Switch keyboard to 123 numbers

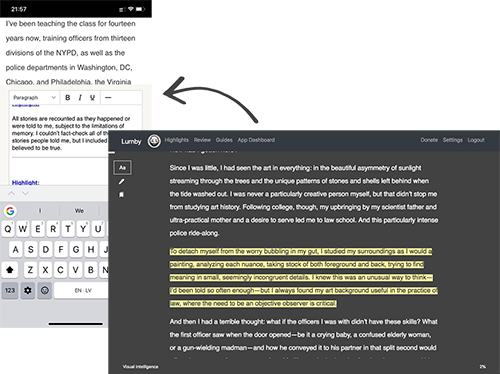click(x=10, y=290)
